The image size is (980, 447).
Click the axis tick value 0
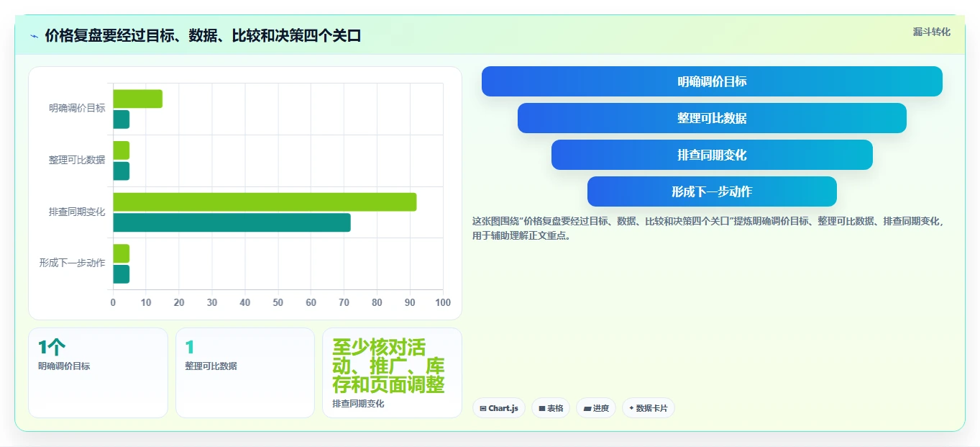[113, 302]
